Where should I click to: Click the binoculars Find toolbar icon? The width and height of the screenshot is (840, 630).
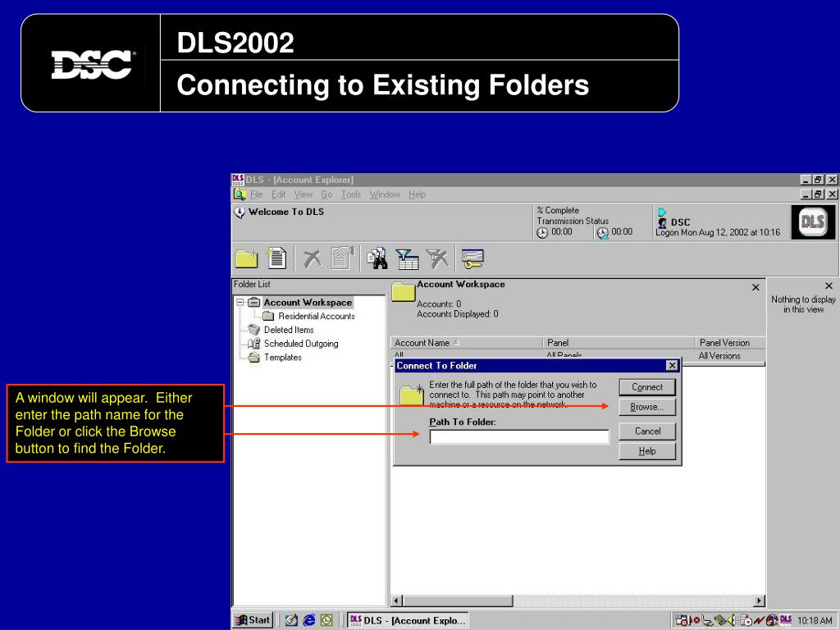coord(377,258)
